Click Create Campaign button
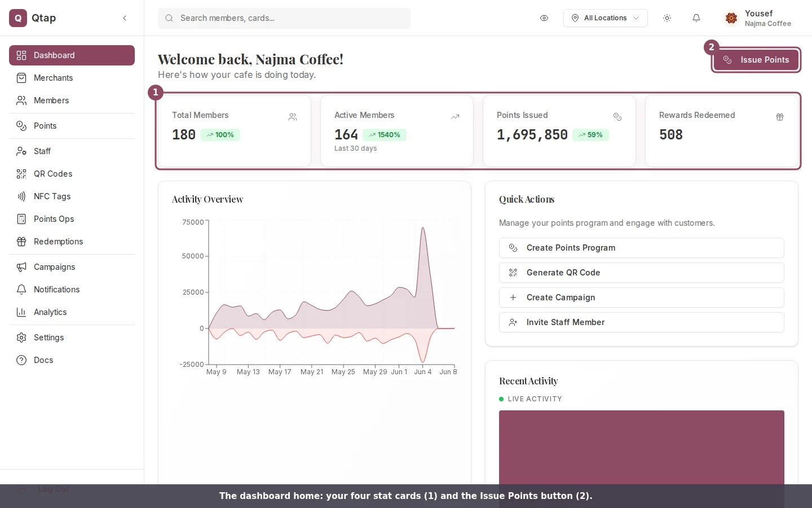The width and height of the screenshot is (812, 508). (642, 297)
